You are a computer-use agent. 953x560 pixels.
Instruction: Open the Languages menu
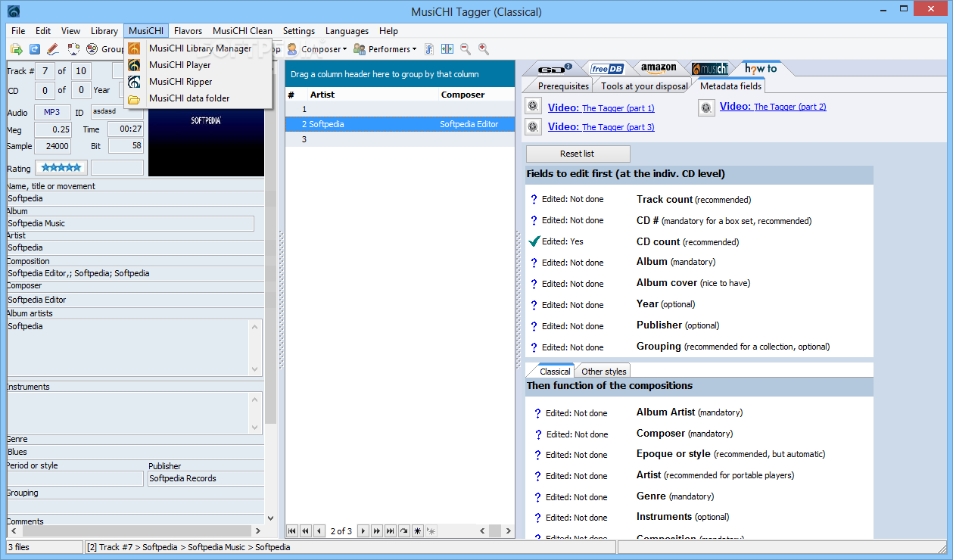pyautogui.click(x=347, y=31)
